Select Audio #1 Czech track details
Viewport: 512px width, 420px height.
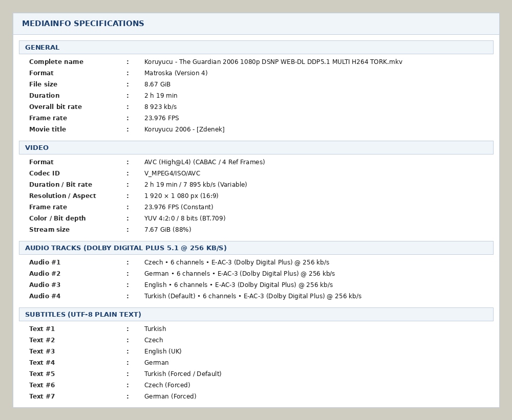pyautogui.click(x=237, y=262)
